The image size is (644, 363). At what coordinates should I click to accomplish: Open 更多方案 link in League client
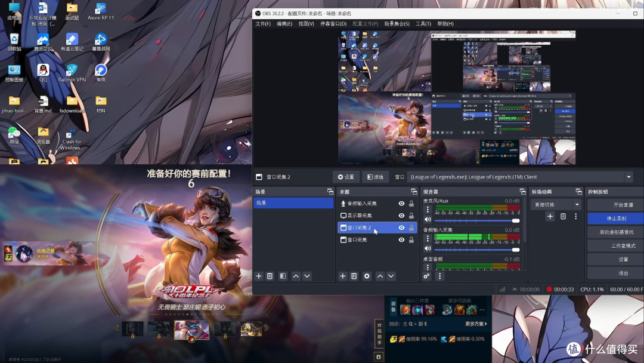click(x=476, y=324)
